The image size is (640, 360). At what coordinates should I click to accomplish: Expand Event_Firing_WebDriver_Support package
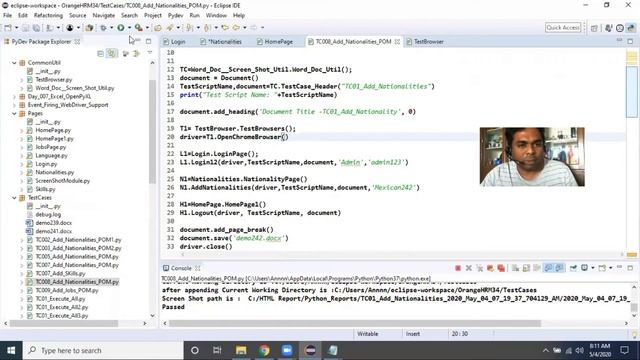click(14, 105)
